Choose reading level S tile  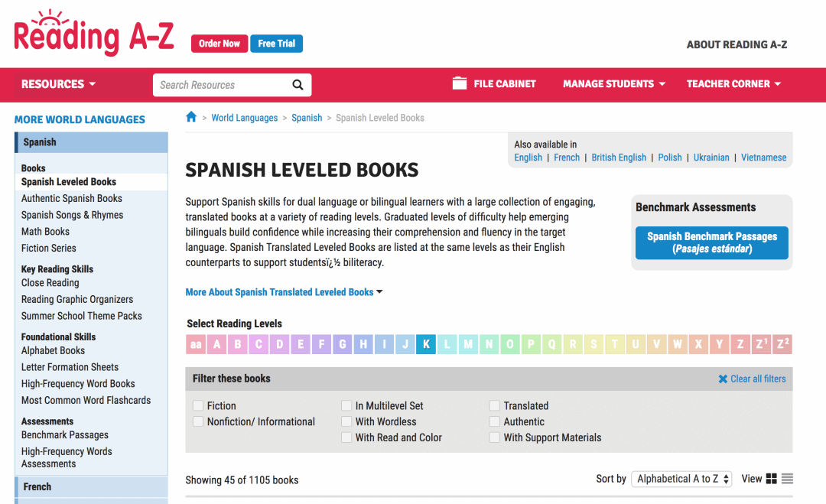[x=593, y=344]
